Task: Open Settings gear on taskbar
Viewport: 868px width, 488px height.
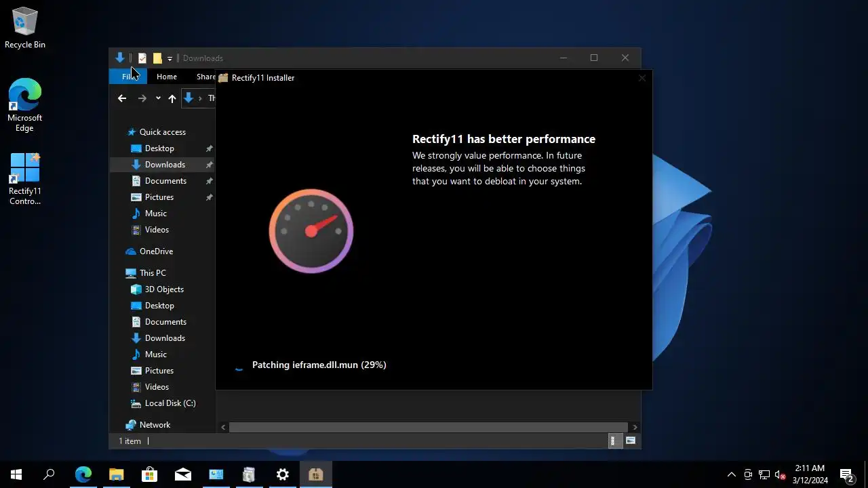Action: click(x=282, y=474)
